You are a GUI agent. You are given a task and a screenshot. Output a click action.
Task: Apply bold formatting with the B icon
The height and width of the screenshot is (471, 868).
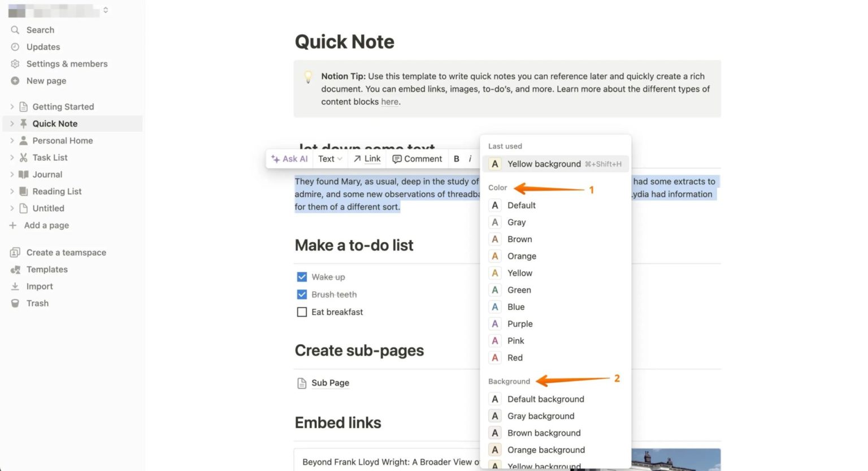(456, 159)
